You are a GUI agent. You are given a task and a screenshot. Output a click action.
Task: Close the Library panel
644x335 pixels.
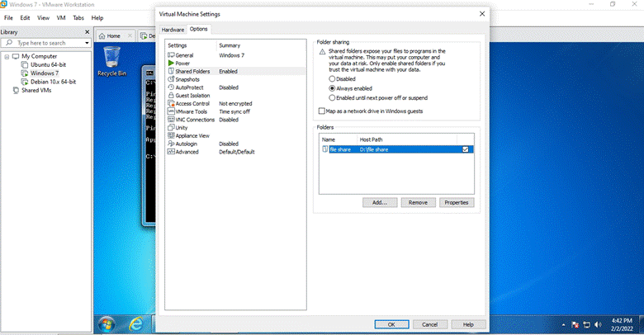87,32
